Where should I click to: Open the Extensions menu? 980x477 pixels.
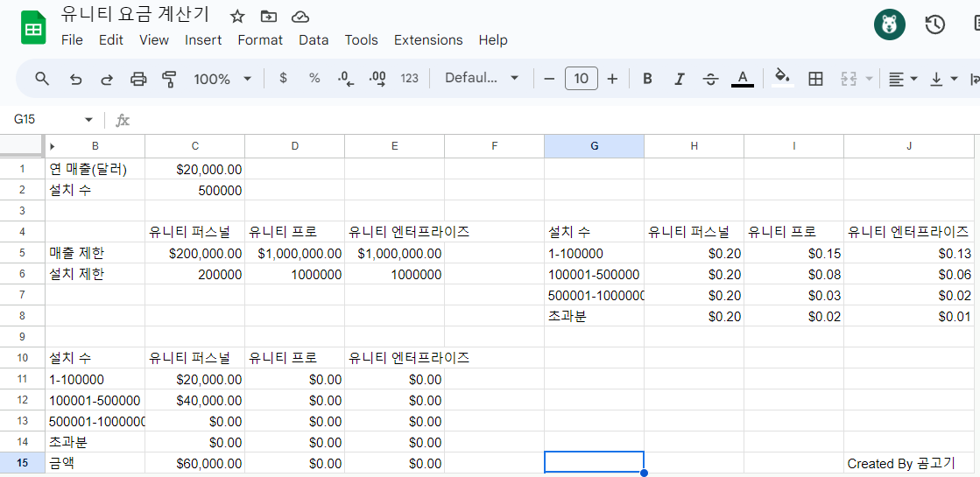(x=428, y=40)
